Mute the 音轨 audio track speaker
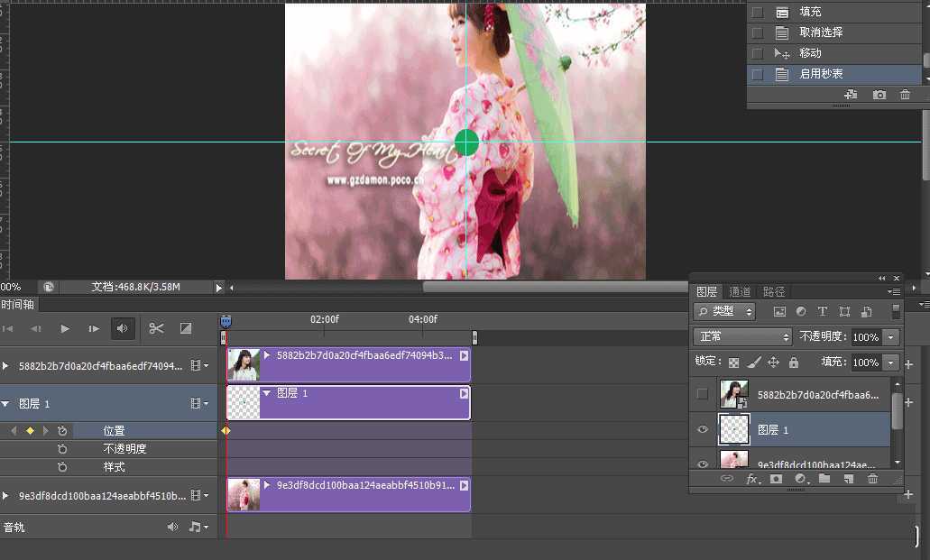The width and height of the screenshot is (930, 560). [172, 527]
